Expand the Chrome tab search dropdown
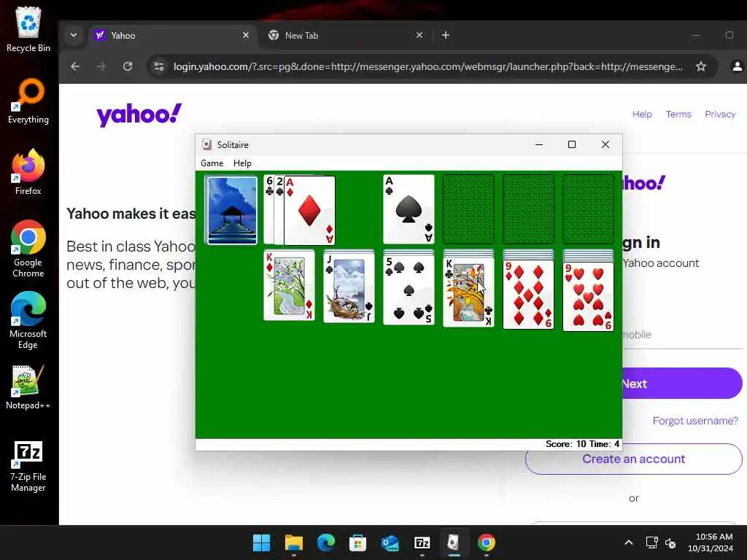This screenshot has height=560, width=747. (x=74, y=35)
